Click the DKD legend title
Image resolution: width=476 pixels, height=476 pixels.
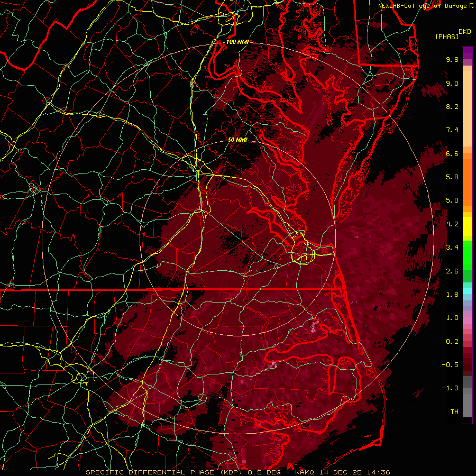click(464, 32)
